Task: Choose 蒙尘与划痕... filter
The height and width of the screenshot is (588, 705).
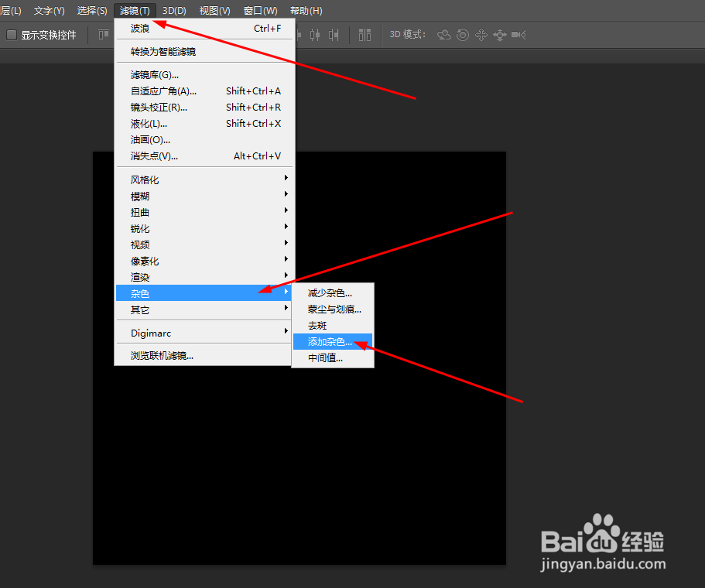Action: 333,309
